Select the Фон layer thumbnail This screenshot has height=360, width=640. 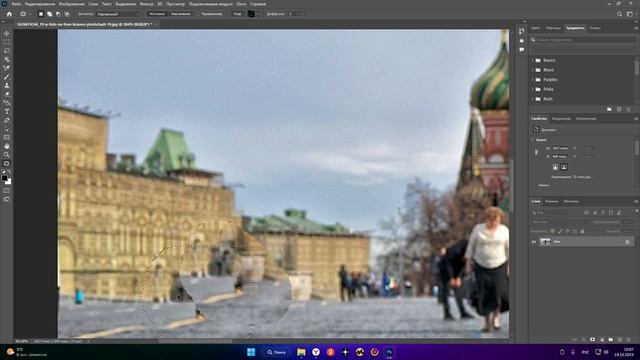click(x=545, y=242)
